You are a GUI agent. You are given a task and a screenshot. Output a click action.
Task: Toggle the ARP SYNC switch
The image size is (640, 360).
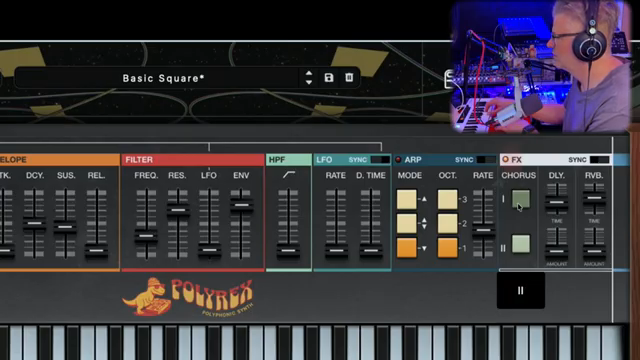[486, 160]
